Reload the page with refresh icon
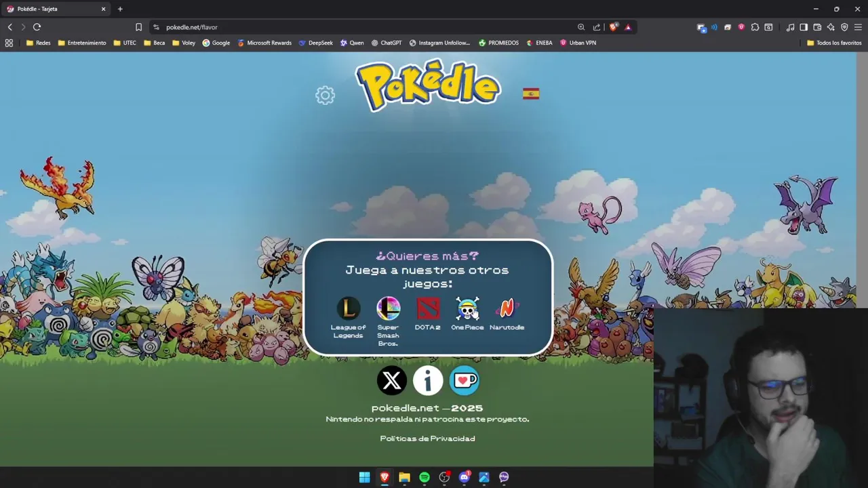The height and width of the screenshot is (488, 868). pos(37,27)
